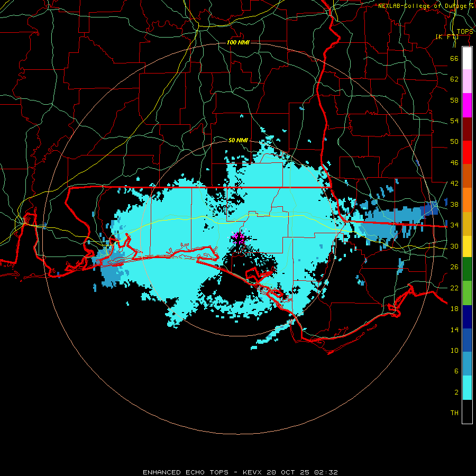The height and width of the screenshot is (476, 476).
Task: Click the dark red legend swatch
Action: coord(467,129)
